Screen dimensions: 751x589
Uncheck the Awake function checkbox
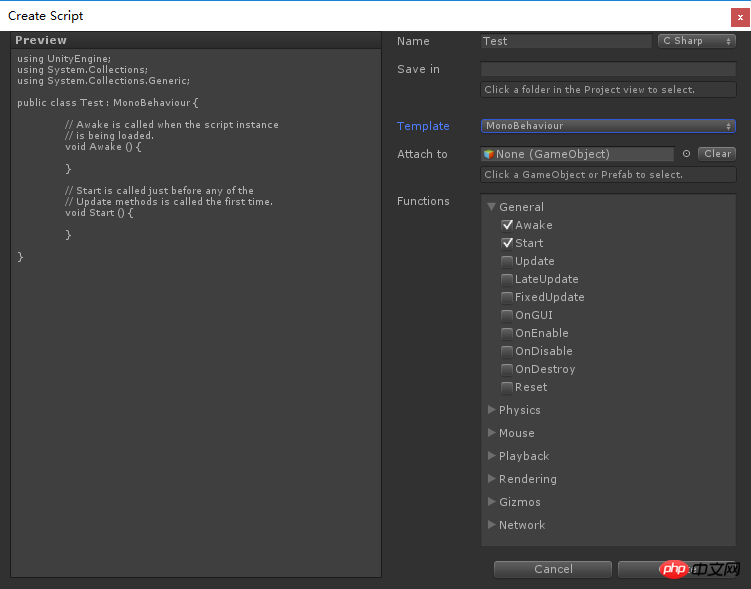507,225
